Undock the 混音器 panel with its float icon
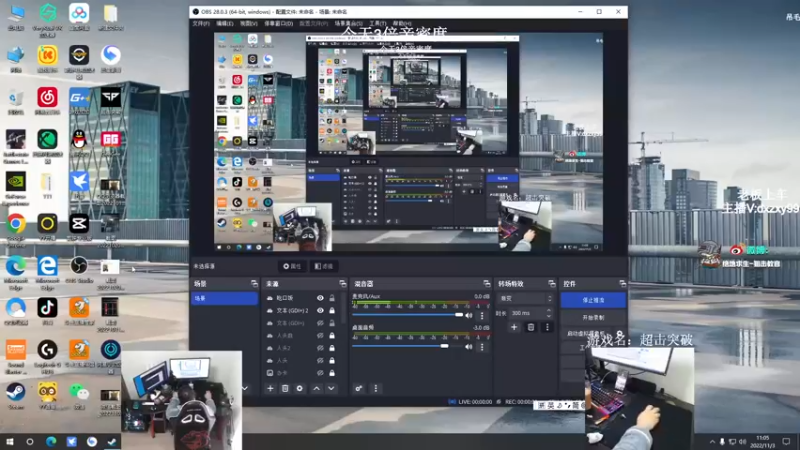The width and height of the screenshot is (800, 450). (486, 283)
